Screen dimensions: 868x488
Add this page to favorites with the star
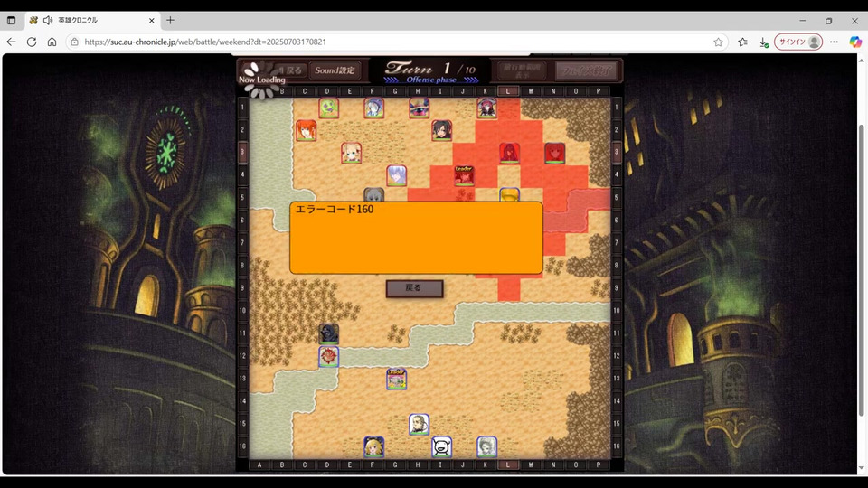[x=718, y=42]
